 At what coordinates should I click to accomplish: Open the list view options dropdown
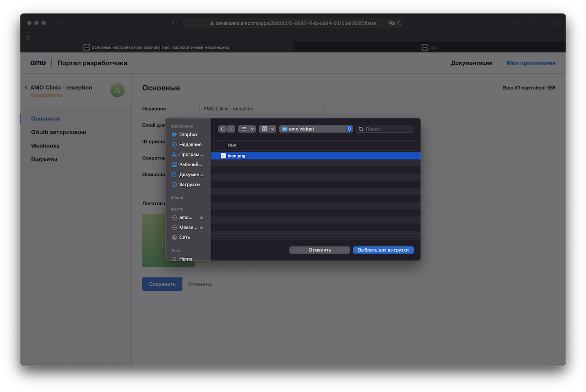(x=247, y=129)
